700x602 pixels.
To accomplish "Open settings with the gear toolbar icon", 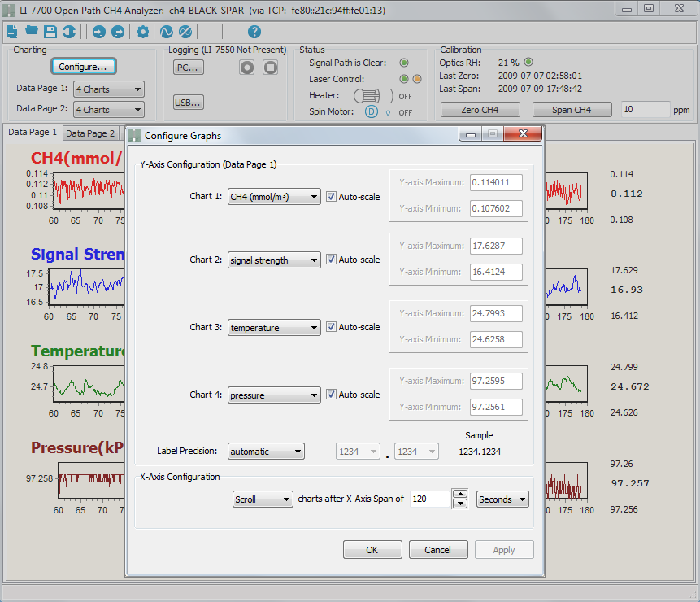I will [142, 32].
